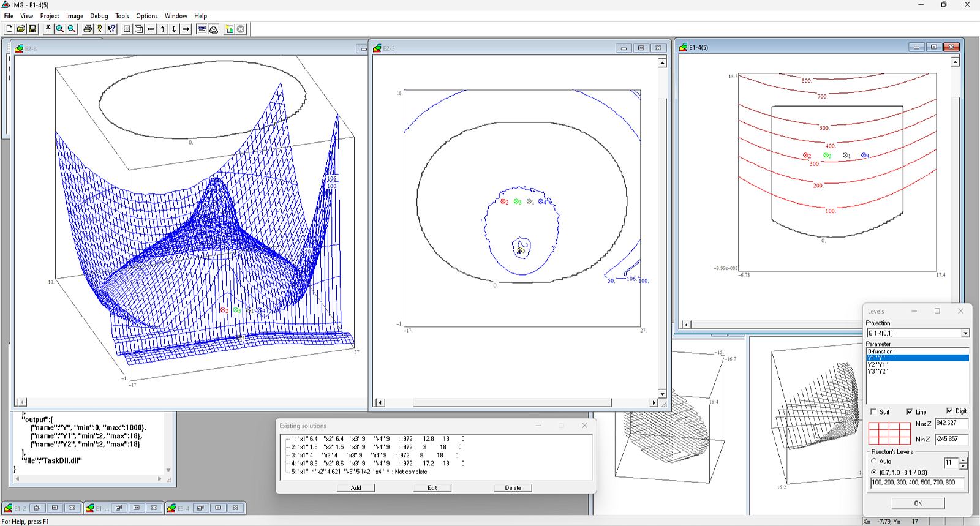This screenshot has width=980, height=526.
Task: Select Y1 "Y" parameter row
Action: 918,358
